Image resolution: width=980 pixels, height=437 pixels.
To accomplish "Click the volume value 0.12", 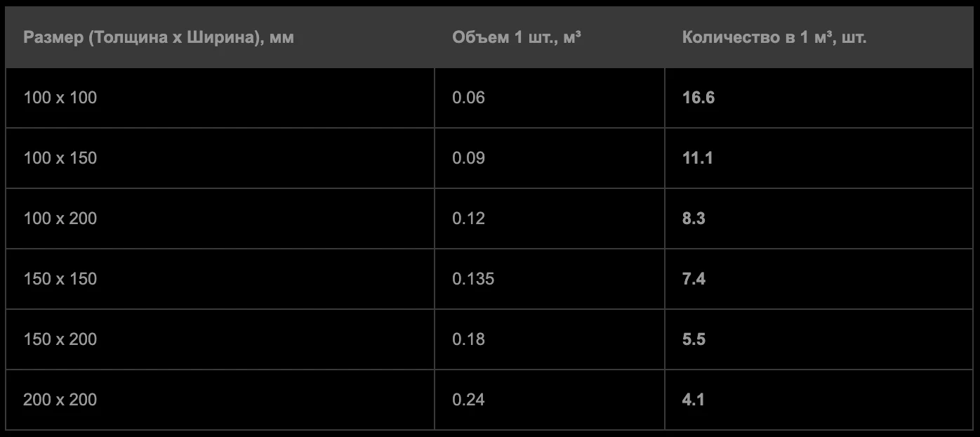I will pyautogui.click(x=469, y=218).
